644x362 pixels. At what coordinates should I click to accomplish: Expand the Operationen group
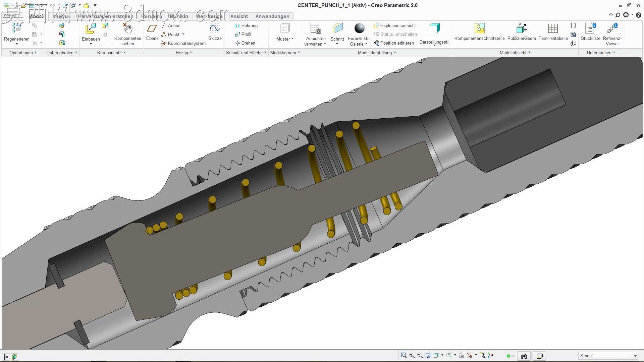(x=23, y=53)
